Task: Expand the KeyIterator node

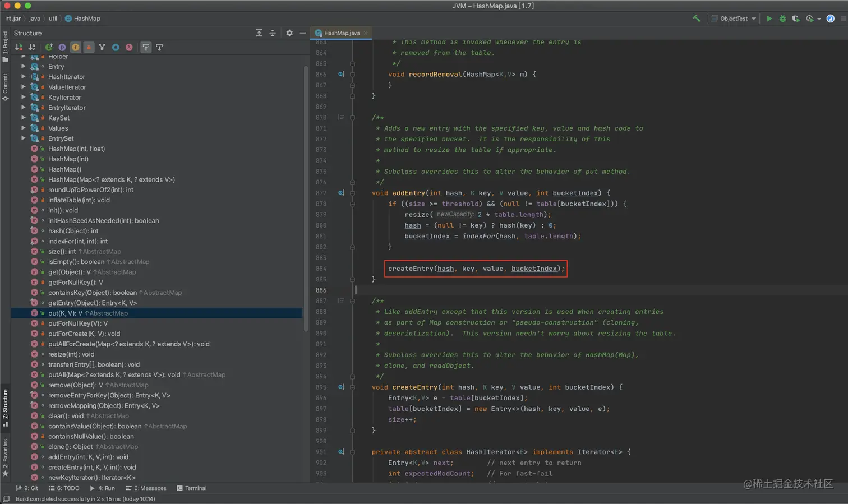Action: (x=24, y=97)
